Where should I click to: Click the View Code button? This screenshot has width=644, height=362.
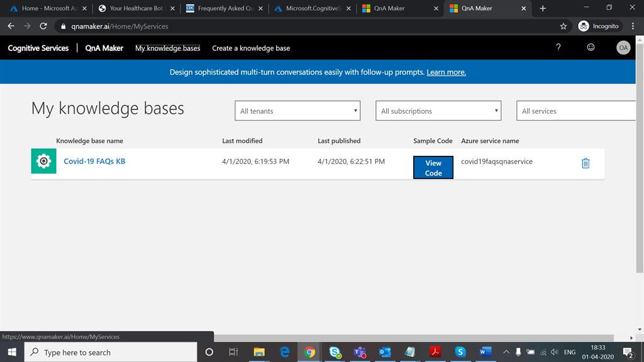[433, 167]
